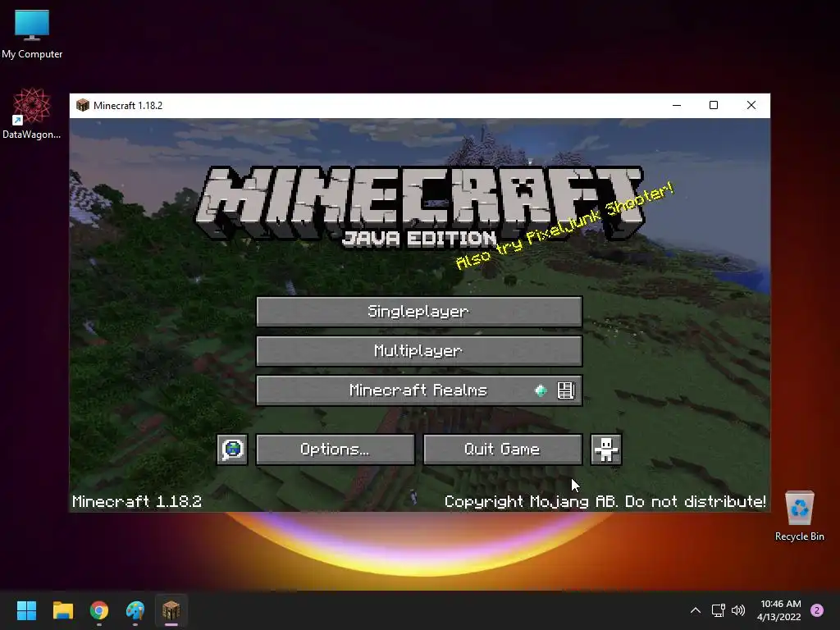Open the language selection globe icon

coord(232,449)
